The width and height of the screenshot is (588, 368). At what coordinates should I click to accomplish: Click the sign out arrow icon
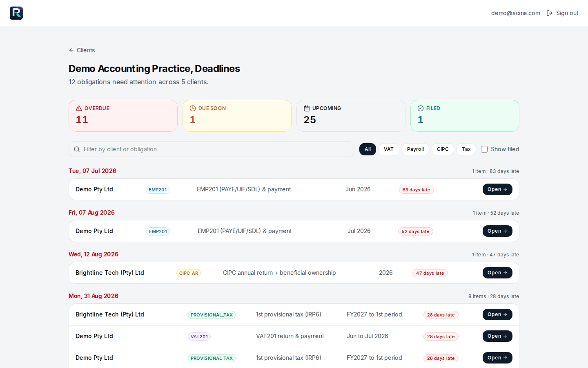(550, 13)
